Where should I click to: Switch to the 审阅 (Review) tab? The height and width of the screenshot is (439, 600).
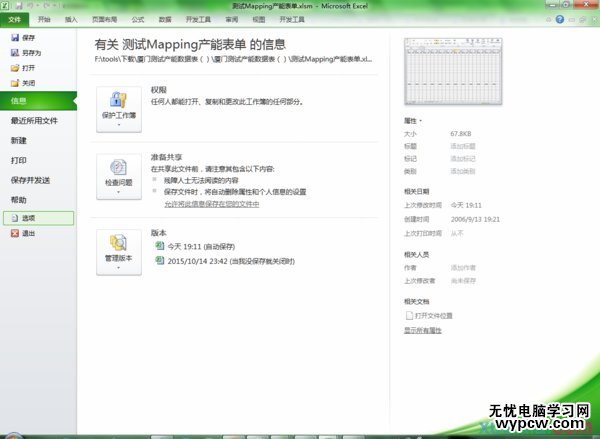[232, 20]
